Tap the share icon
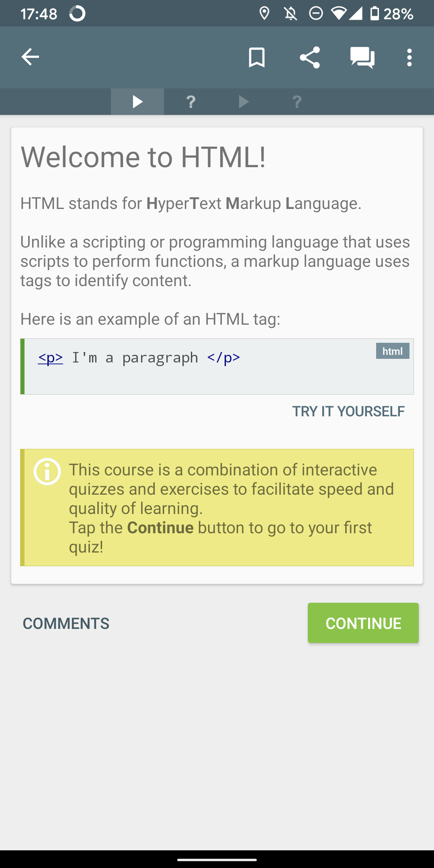434x868 pixels. pos(310,57)
